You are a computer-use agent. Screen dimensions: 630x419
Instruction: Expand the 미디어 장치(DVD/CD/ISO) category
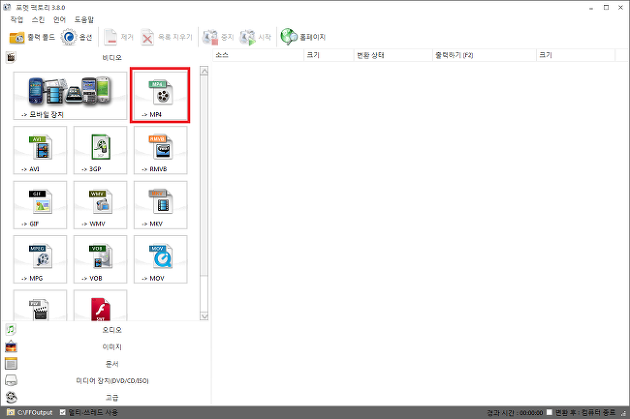[x=106, y=380]
